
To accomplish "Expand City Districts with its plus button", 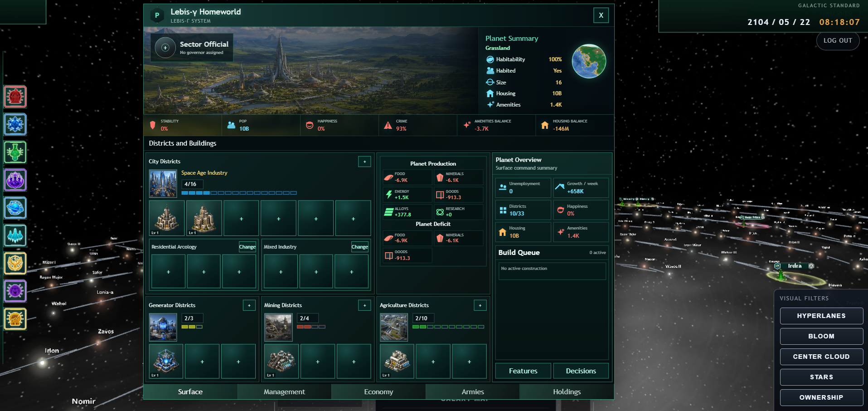I will point(364,161).
